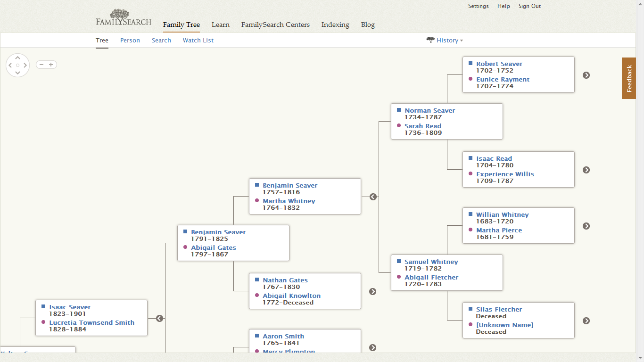Zoom out with the minus button
The width and height of the screenshot is (644, 362).
click(41, 65)
